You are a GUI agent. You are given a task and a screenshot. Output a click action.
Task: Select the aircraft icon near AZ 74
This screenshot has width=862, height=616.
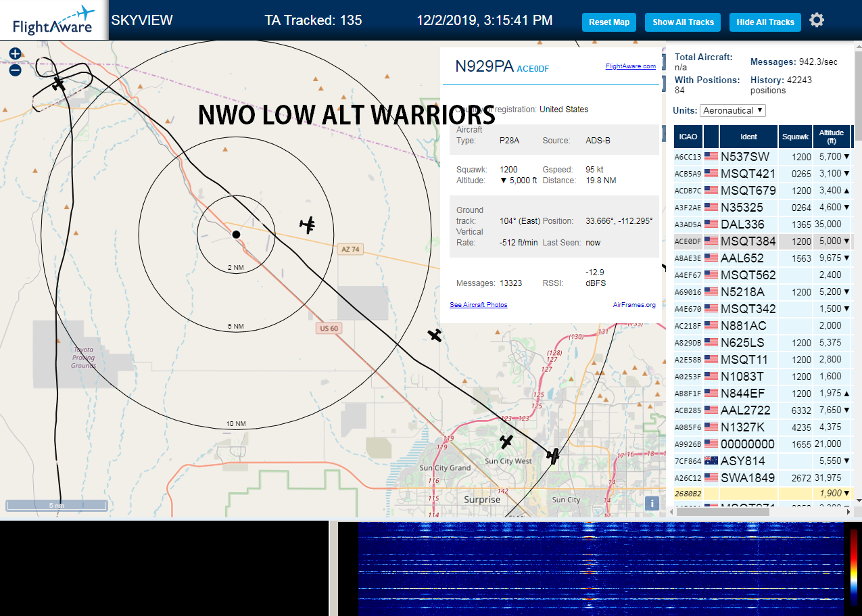tap(308, 224)
